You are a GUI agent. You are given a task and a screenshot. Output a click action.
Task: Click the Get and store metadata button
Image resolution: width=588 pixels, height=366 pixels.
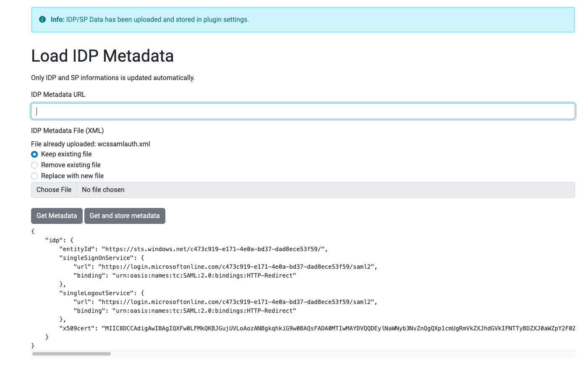point(125,216)
